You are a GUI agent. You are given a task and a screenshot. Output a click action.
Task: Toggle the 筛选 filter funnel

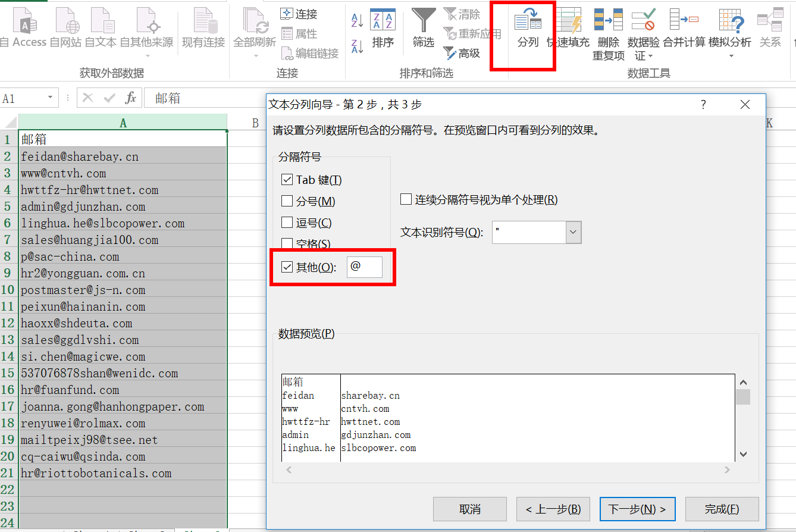point(424,28)
